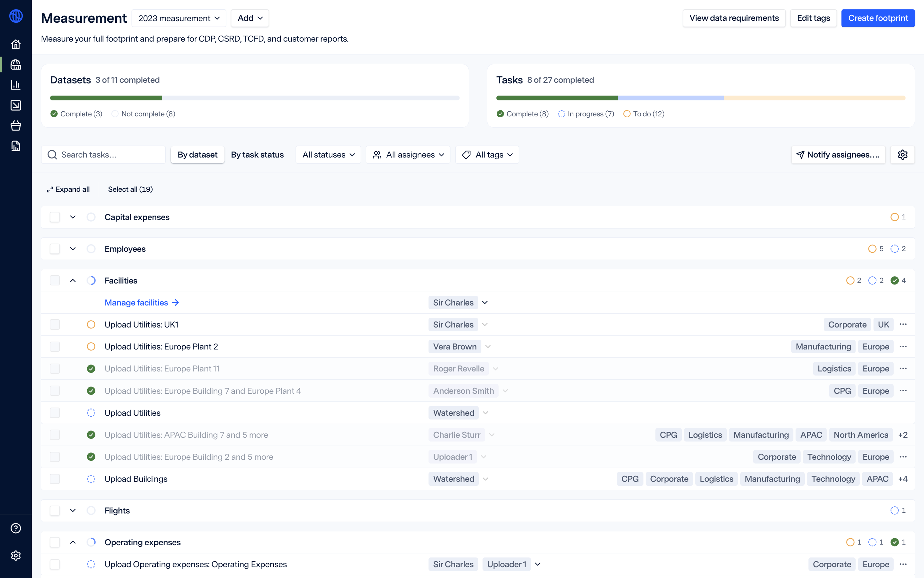This screenshot has height=578, width=924.
Task: Select the Upload Buildings task checkbox
Action: click(x=55, y=479)
